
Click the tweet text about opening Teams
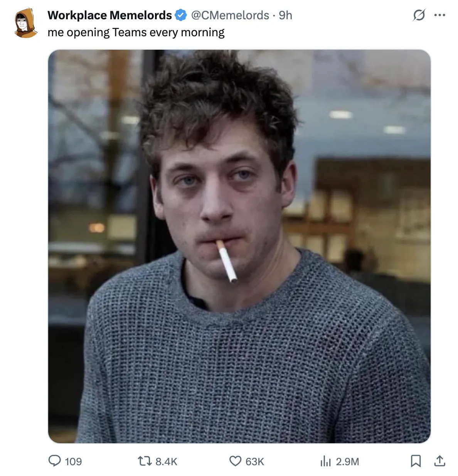click(136, 32)
